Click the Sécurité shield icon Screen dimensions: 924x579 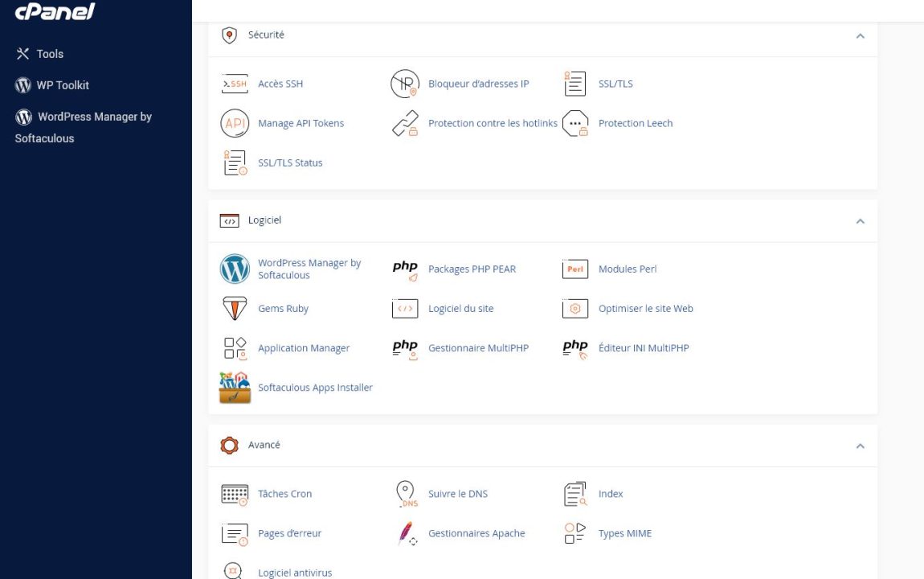pyautogui.click(x=229, y=35)
